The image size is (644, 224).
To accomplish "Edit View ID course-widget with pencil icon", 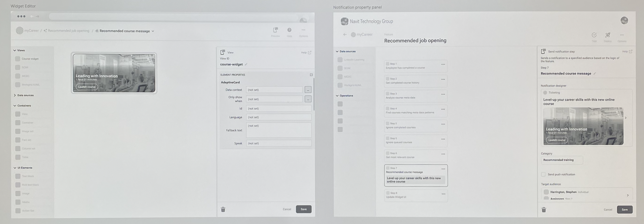I will point(246,64).
